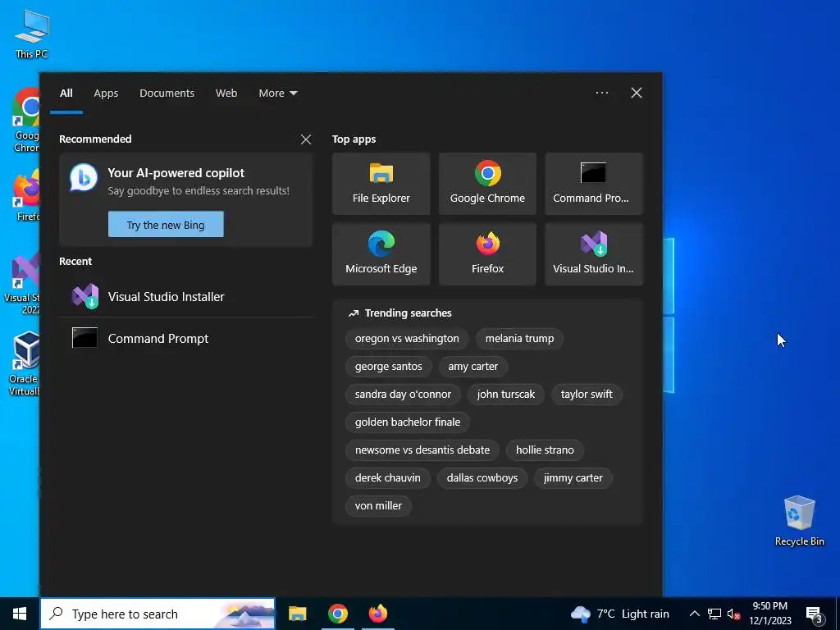Search trending taylor swift
Screen dimensions: 840x630
click(x=587, y=395)
